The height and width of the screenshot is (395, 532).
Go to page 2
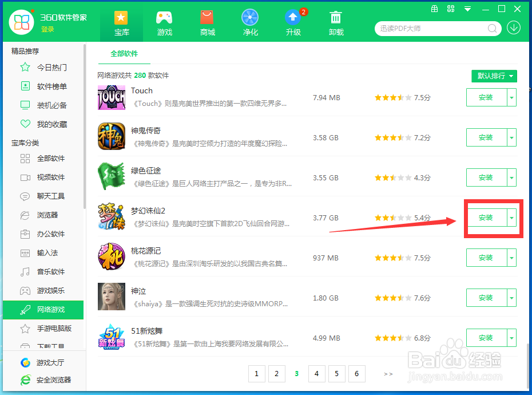[x=276, y=374]
